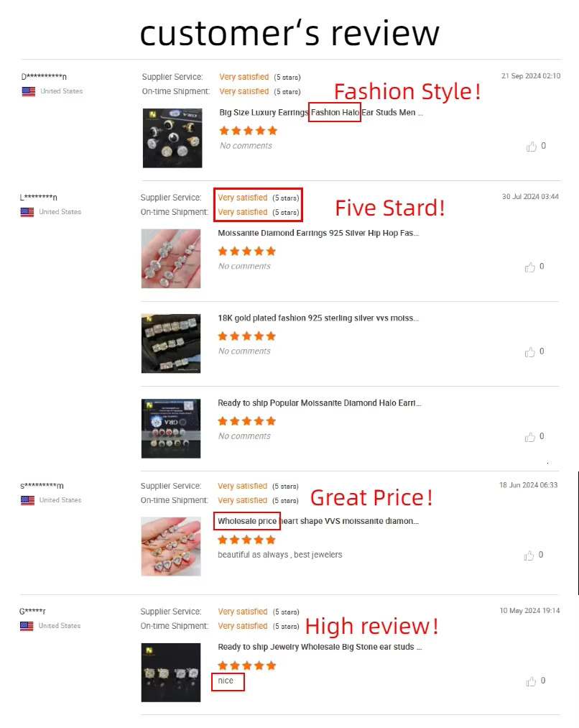View the 18K gold plated earrings thumbnail
Viewport: 579px width, 728px height.
171,344
